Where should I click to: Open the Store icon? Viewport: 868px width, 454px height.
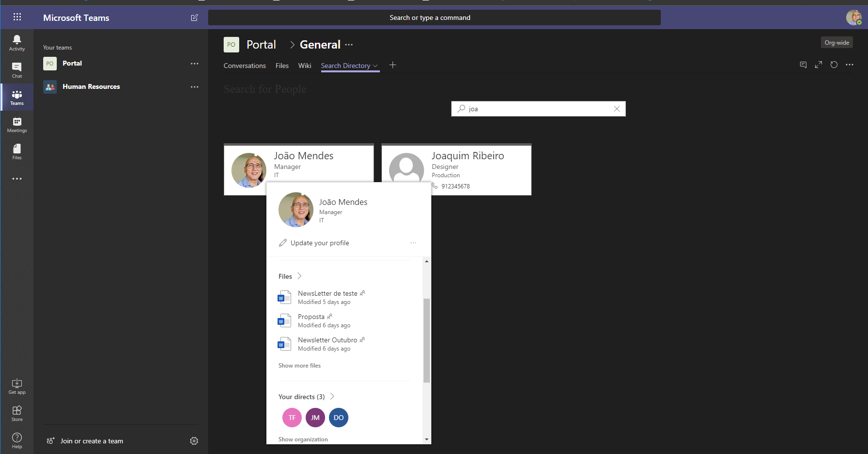17,413
